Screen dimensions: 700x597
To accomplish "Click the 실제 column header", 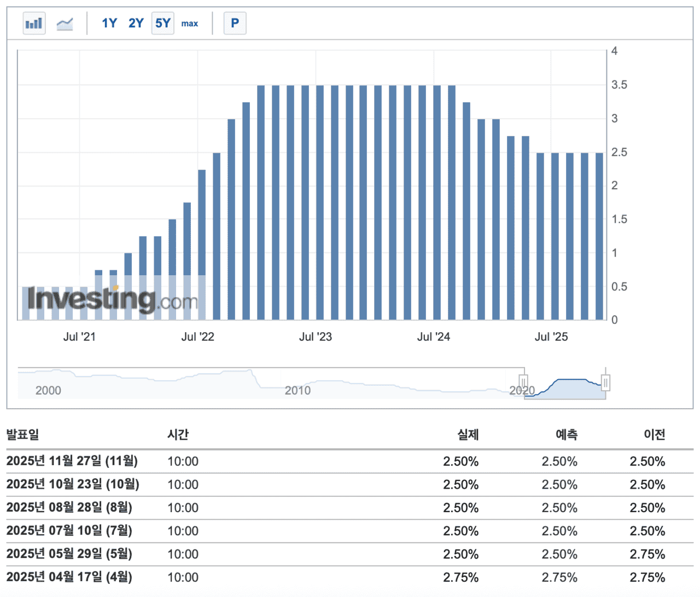I will coord(468,434).
